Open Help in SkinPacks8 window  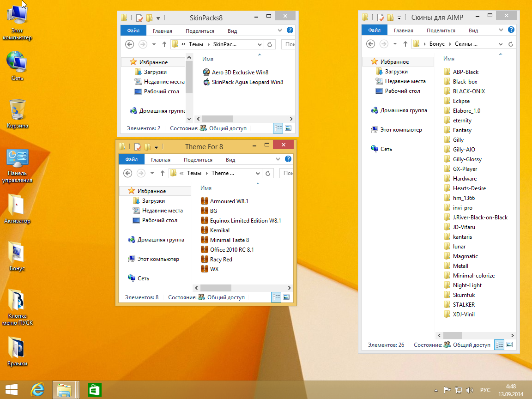coord(290,30)
